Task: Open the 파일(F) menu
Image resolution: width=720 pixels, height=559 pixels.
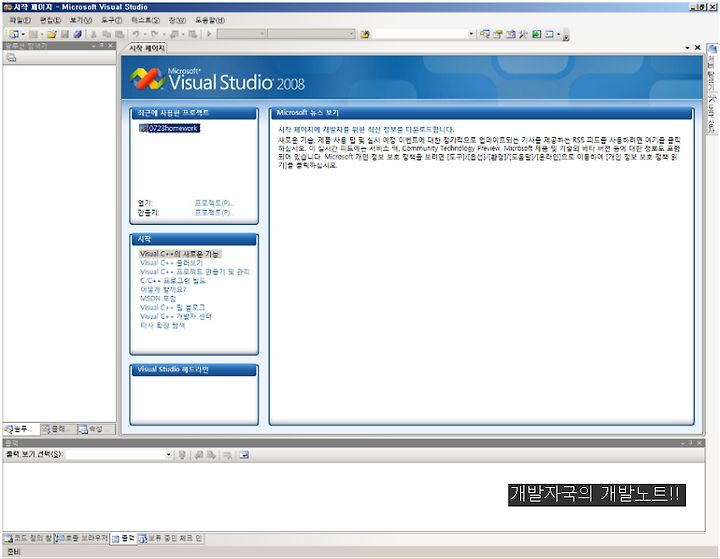Action: [20, 20]
